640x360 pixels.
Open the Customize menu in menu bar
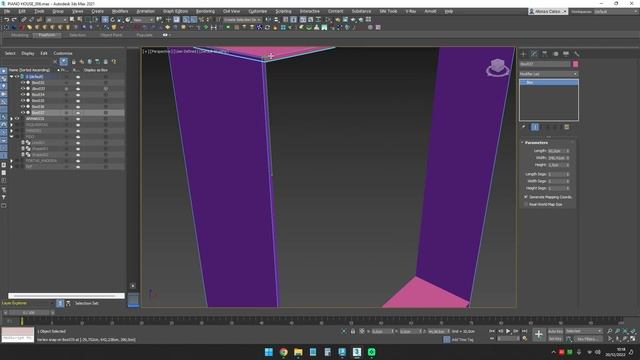coord(258,11)
